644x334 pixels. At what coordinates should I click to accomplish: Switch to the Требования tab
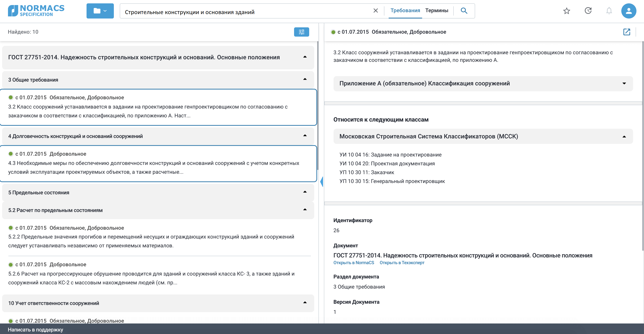405,11
